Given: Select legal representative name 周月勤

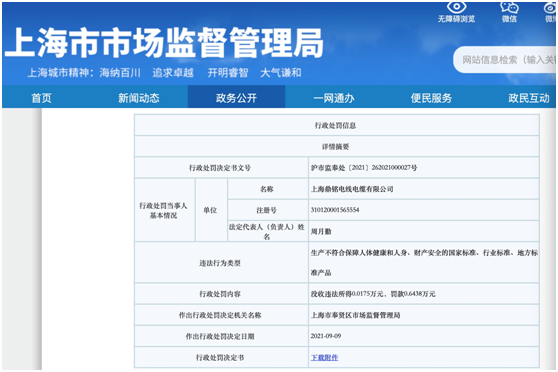Looking at the screenshot, I should 321,231.
